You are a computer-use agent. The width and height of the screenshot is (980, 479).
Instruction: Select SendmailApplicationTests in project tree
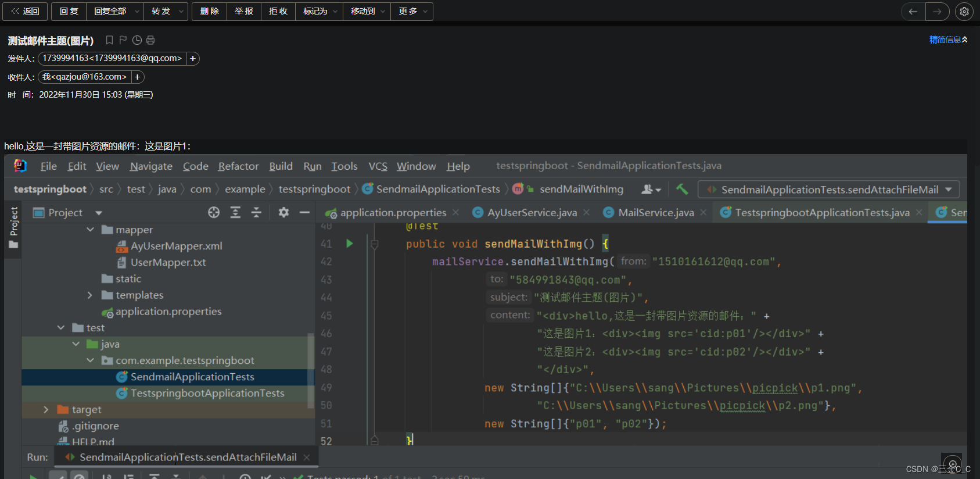click(185, 377)
